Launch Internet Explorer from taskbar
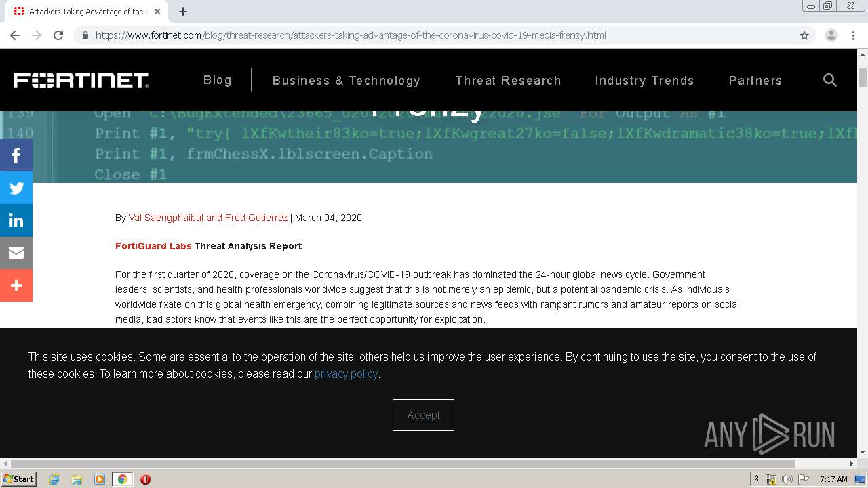Image resolution: width=868 pixels, height=488 pixels. point(54,479)
